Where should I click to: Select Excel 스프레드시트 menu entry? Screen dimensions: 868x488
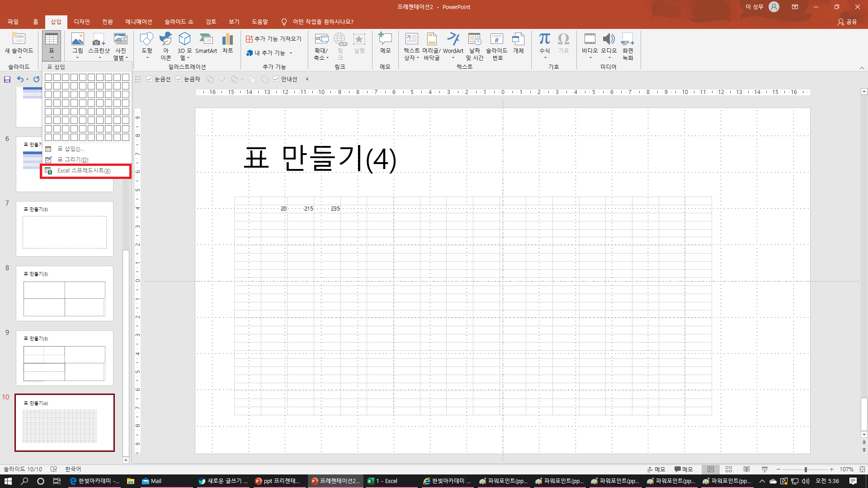click(x=84, y=171)
